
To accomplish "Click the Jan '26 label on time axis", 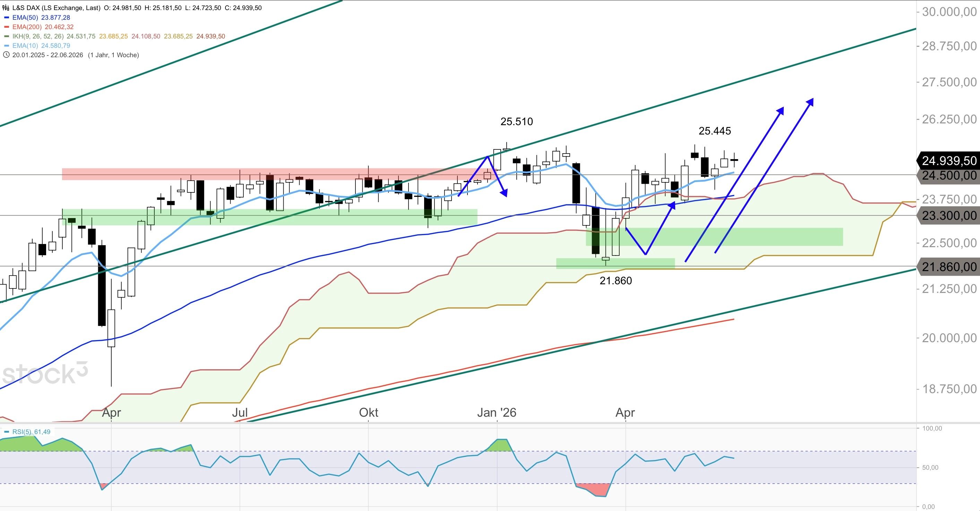I will [x=497, y=413].
